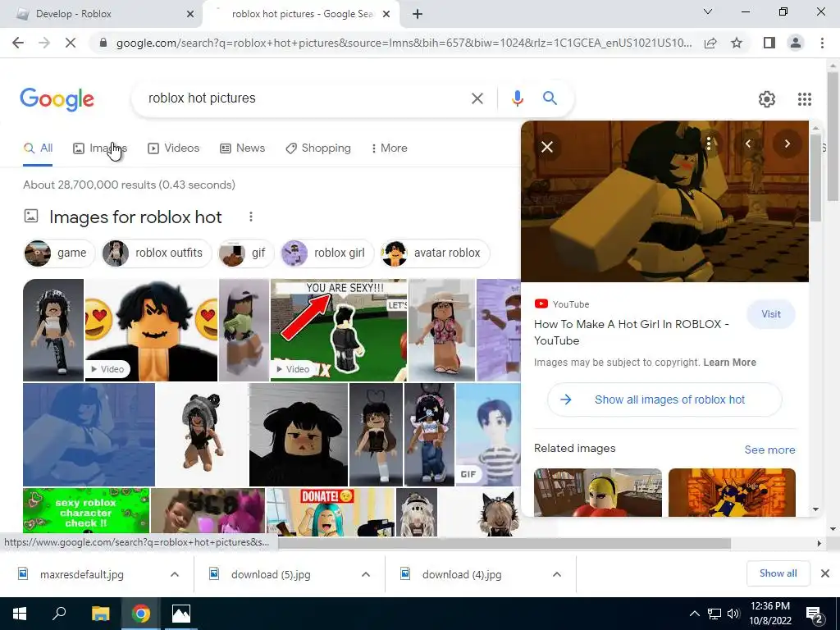Viewport: 840px width, 630px height.
Task: Close the roblox hot pictures tab
Action: (386, 14)
